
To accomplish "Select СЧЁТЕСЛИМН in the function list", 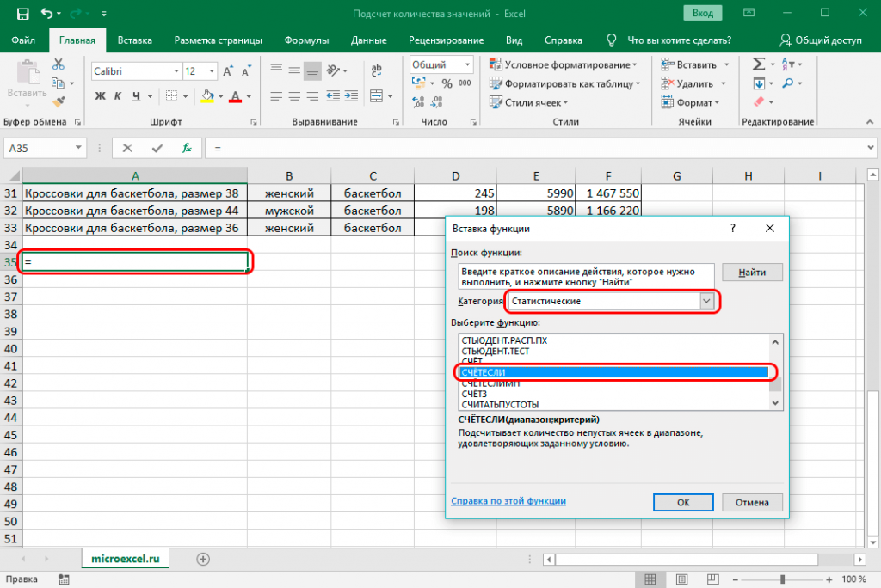I will (490, 383).
